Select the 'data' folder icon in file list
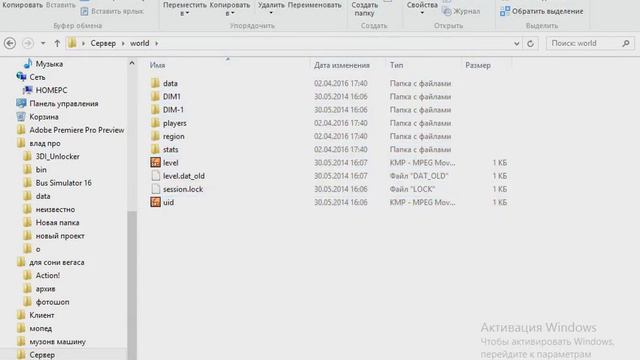The width and height of the screenshot is (640, 360). click(x=155, y=83)
